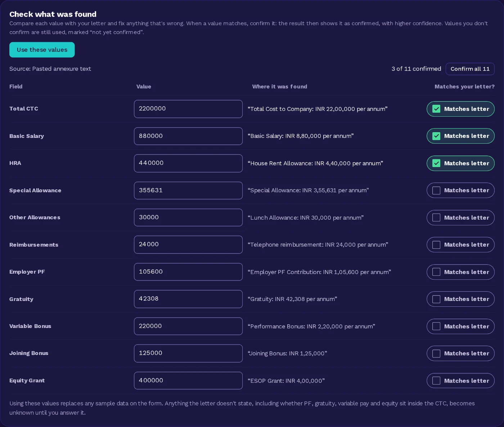
Task: Edit the Basic Salary value field
Action: pyautogui.click(x=188, y=136)
